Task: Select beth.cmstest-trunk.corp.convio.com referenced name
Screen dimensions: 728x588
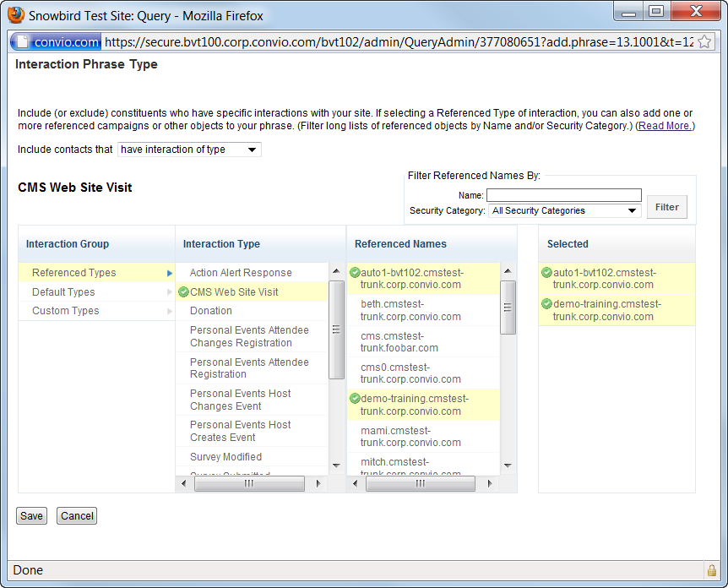Action: point(423,310)
